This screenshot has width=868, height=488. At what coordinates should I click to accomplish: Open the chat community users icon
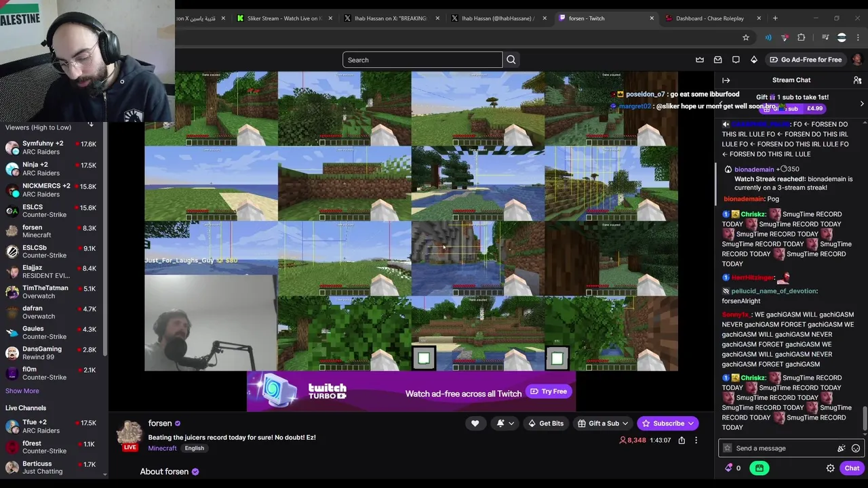click(857, 80)
